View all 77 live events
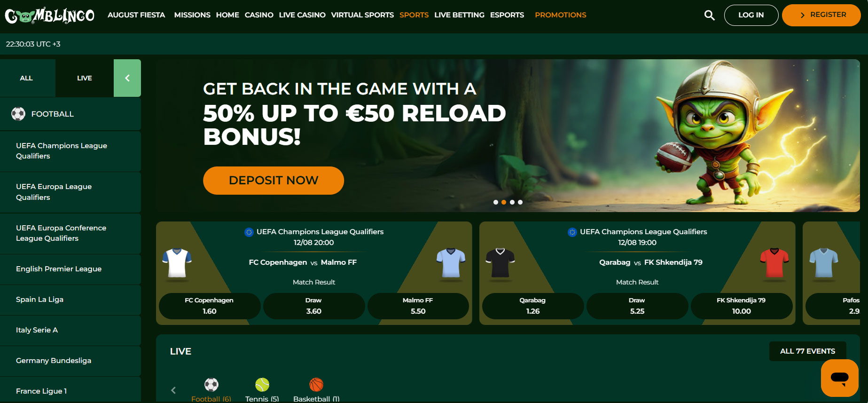The image size is (868, 403). pyautogui.click(x=807, y=351)
